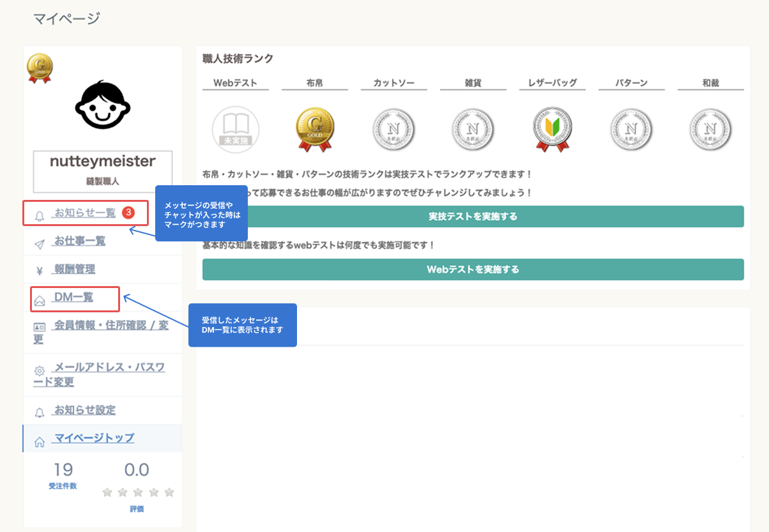Click the 受注件数 label
769x532 pixels.
[63, 486]
